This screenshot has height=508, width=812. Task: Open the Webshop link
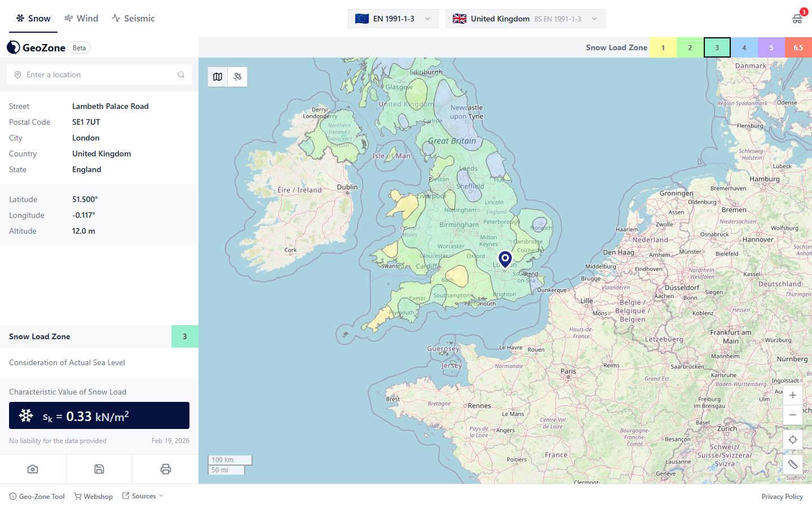[x=94, y=497]
